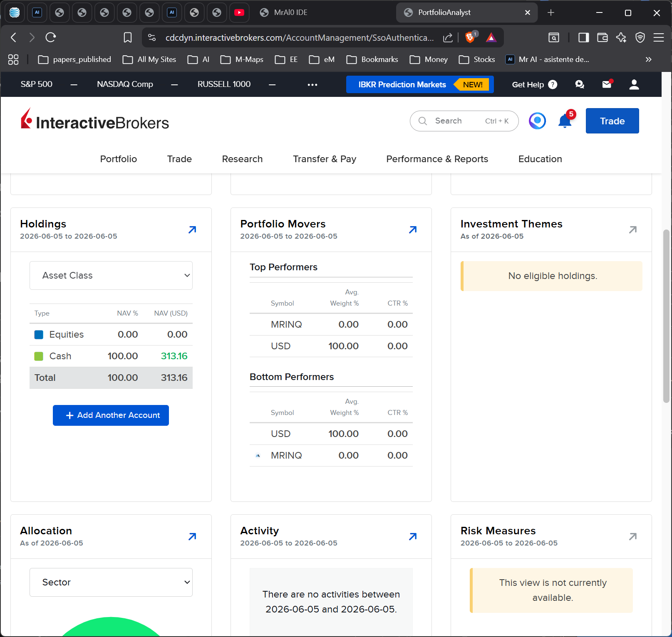
Task: Open the chat support bubble icon
Action: 580,84
